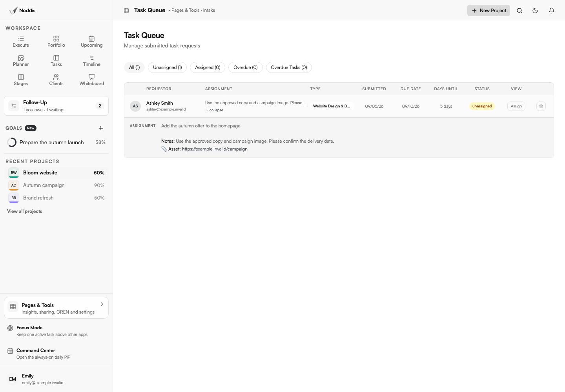This screenshot has height=392, width=565.
Task: Toggle dark mode moon icon
Action: pos(535,11)
